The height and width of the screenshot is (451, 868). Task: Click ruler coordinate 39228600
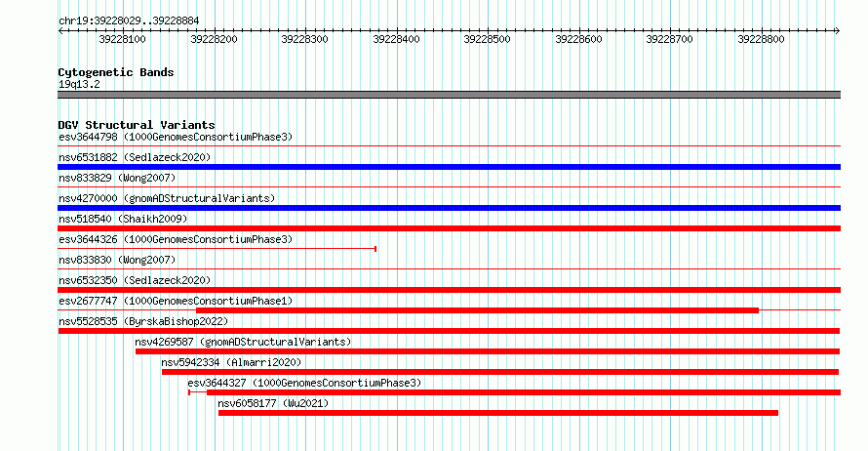tap(578, 39)
